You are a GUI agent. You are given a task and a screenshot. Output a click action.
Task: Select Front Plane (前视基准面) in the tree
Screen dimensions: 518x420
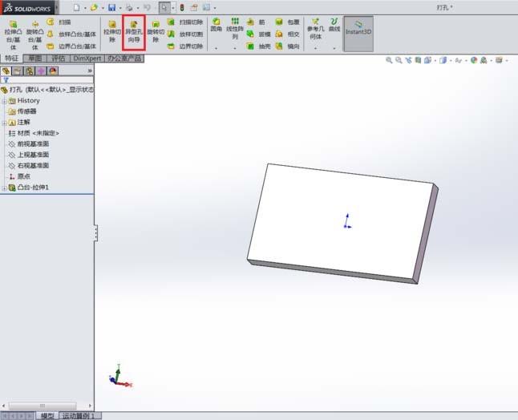click(29, 144)
